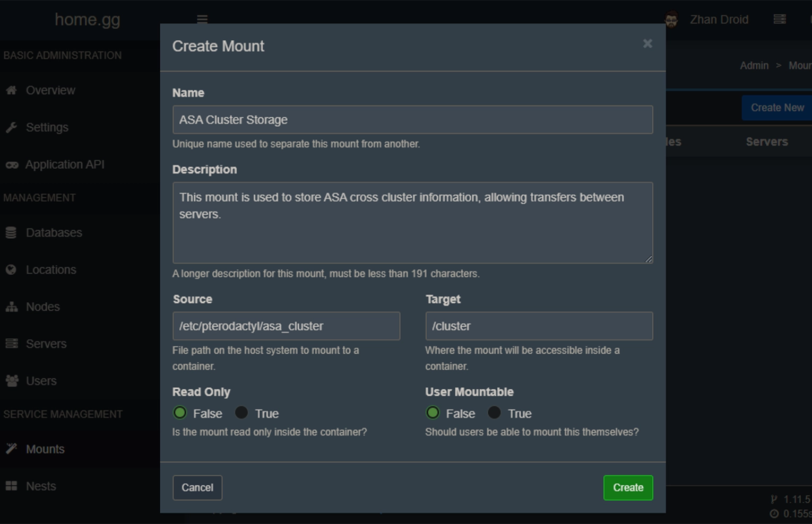
Task: Select False for User Mountable
Action: click(433, 413)
